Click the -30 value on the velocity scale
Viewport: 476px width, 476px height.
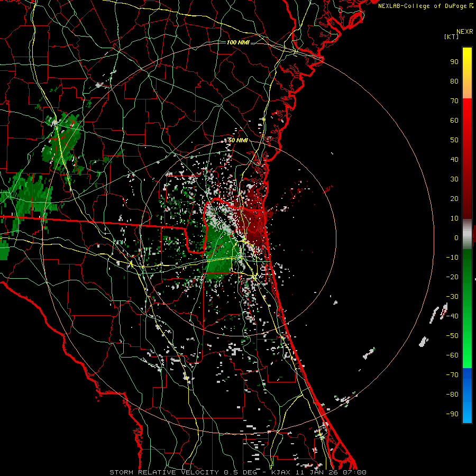click(452, 297)
